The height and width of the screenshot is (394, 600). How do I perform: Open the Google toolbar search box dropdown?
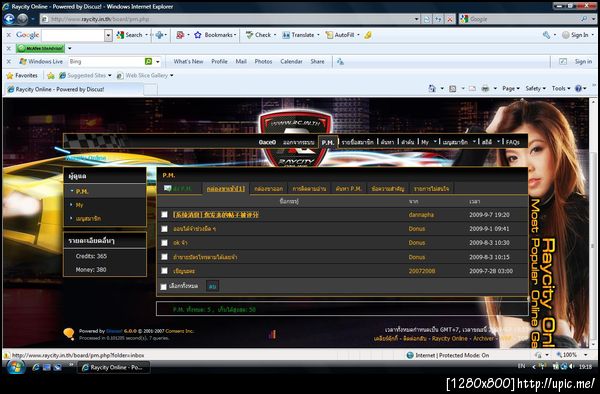(108, 35)
